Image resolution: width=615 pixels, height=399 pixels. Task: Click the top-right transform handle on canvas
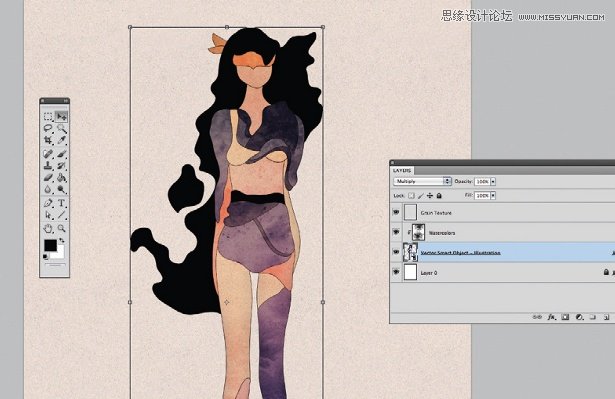[323, 27]
